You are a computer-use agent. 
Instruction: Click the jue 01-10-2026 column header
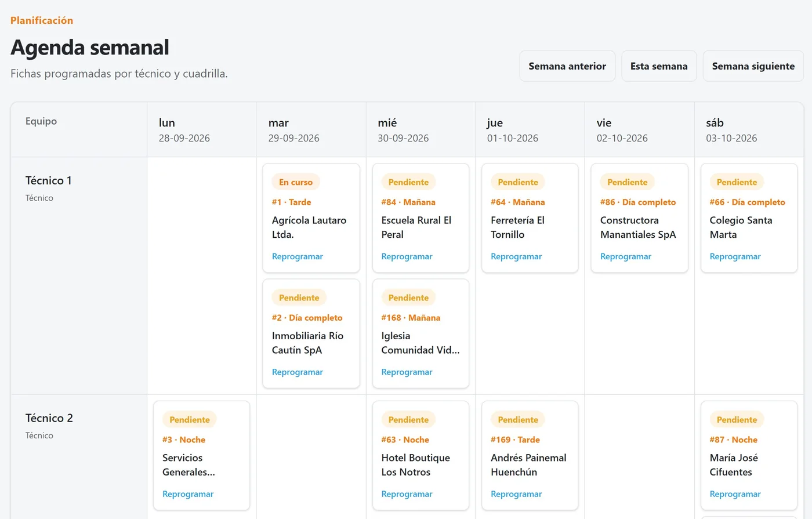[x=530, y=130]
